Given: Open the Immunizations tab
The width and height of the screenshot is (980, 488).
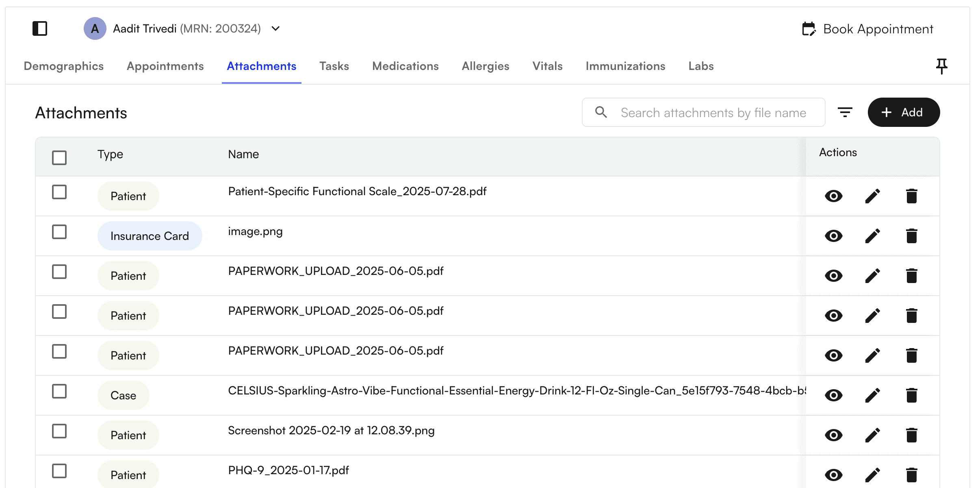Looking at the screenshot, I should (x=625, y=66).
